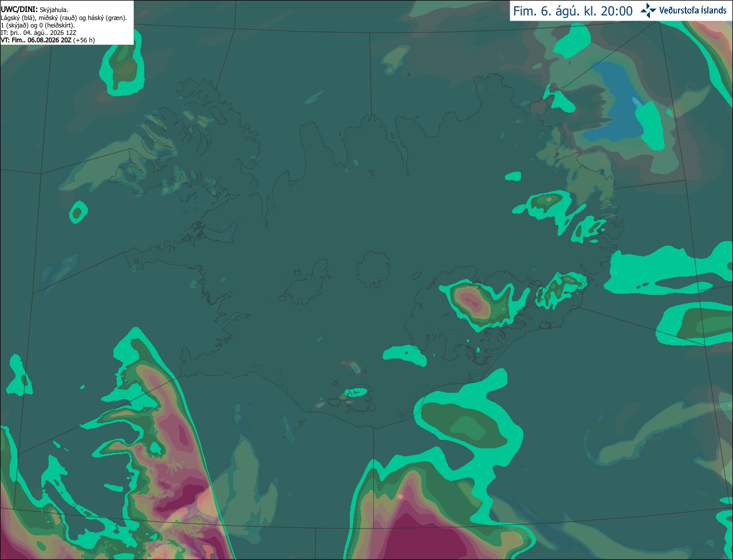Select the green high-cloud patch beside the legend box
This screenshot has width=733, height=560.
(123, 69)
